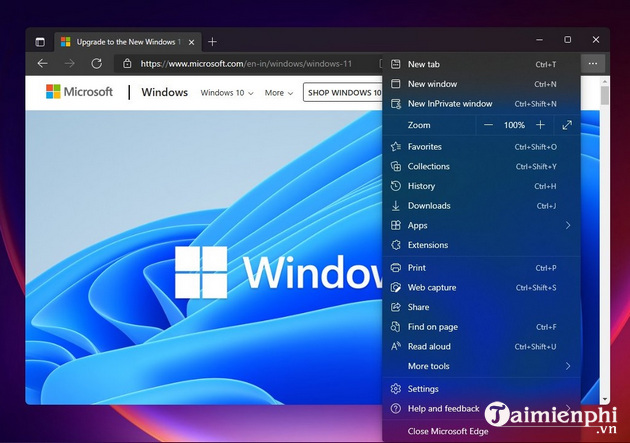The image size is (630, 443).
Task: Open the Windows 10 dropdown on the page
Action: pos(227,93)
